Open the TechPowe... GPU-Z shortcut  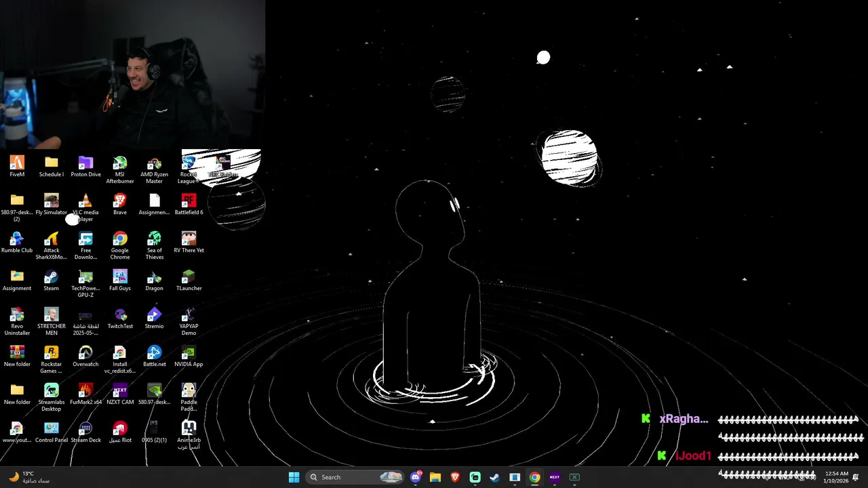click(85, 284)
